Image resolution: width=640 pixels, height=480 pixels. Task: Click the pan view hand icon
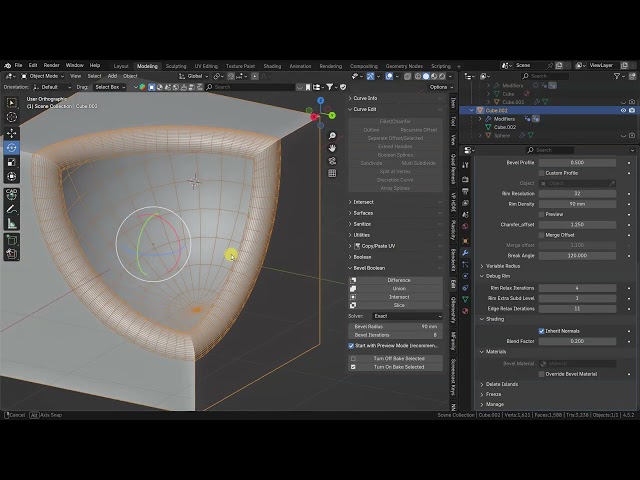332,148
